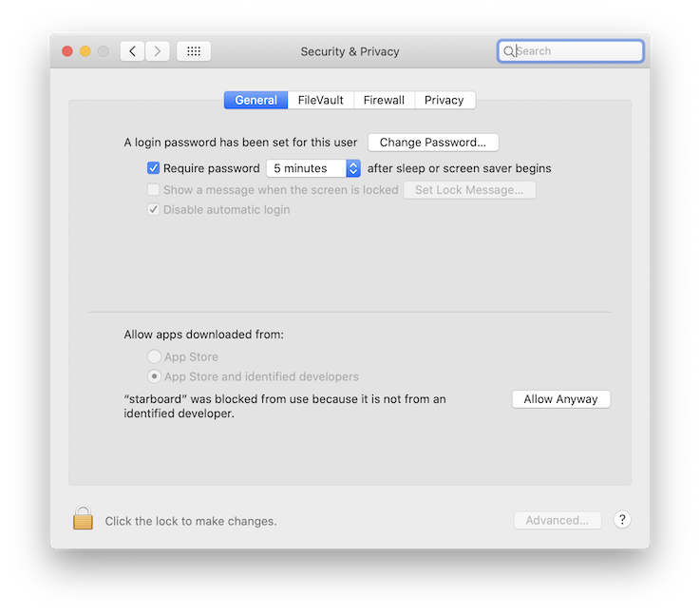Screen dimensions: 700x615
Task: Open the help question mark button
Action: point(622,520)
